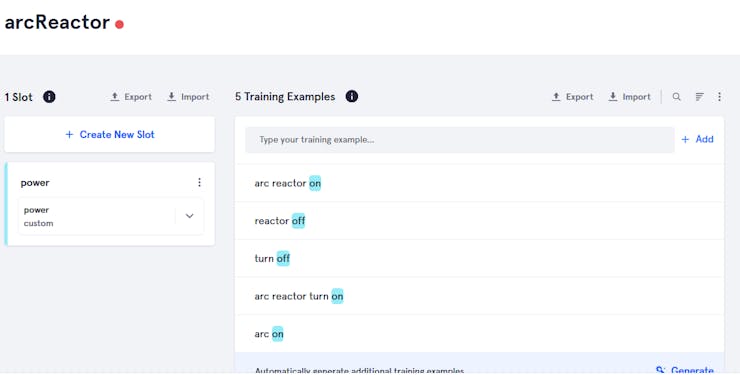Open the training examples more options menu
The image size is (740, 375).
click(719, 97)
